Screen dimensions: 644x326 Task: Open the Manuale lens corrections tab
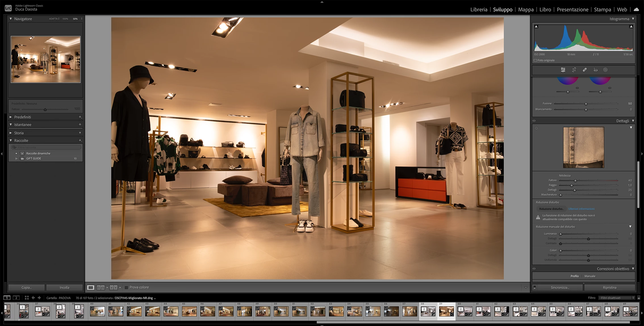pos(590,276)
